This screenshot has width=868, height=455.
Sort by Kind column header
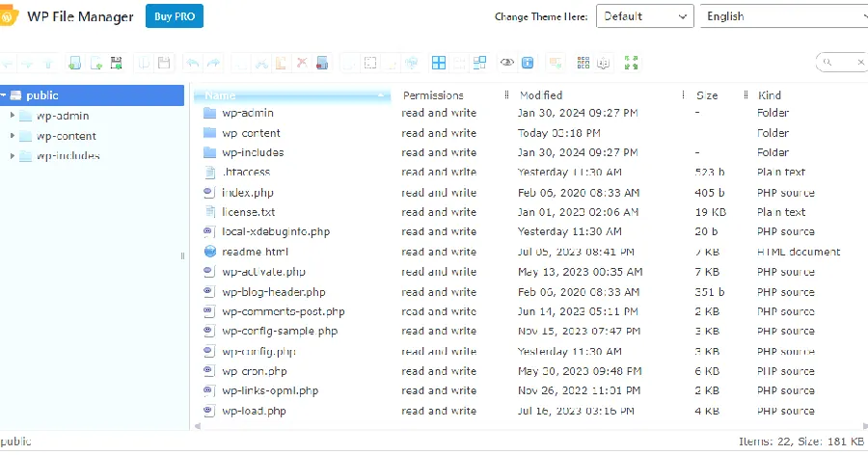770,95
